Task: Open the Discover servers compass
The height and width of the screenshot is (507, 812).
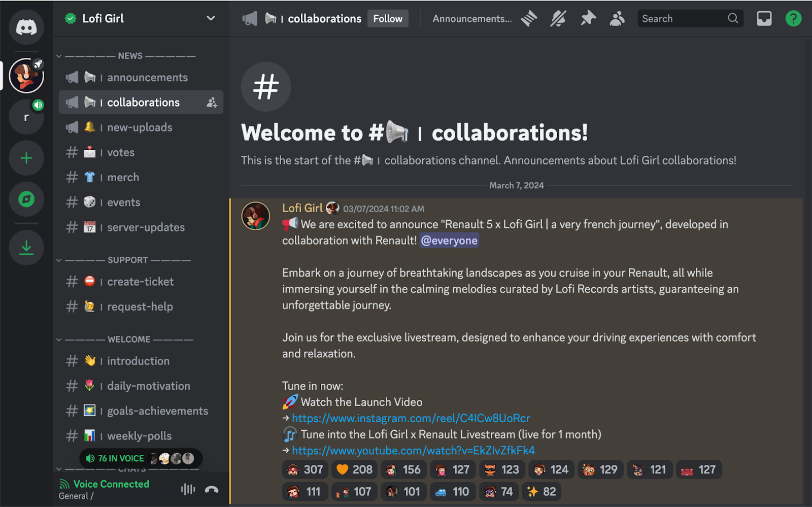Action: pyautogui.click(x=26, y=199)
